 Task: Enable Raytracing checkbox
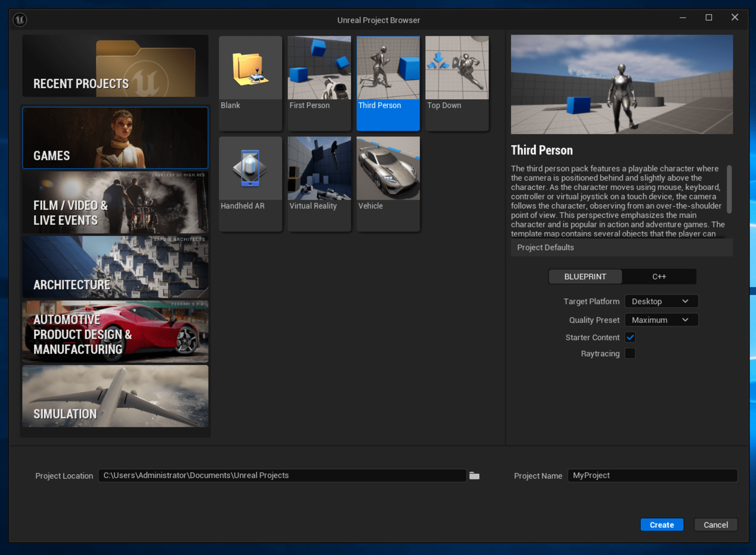[x=632, y=353]
